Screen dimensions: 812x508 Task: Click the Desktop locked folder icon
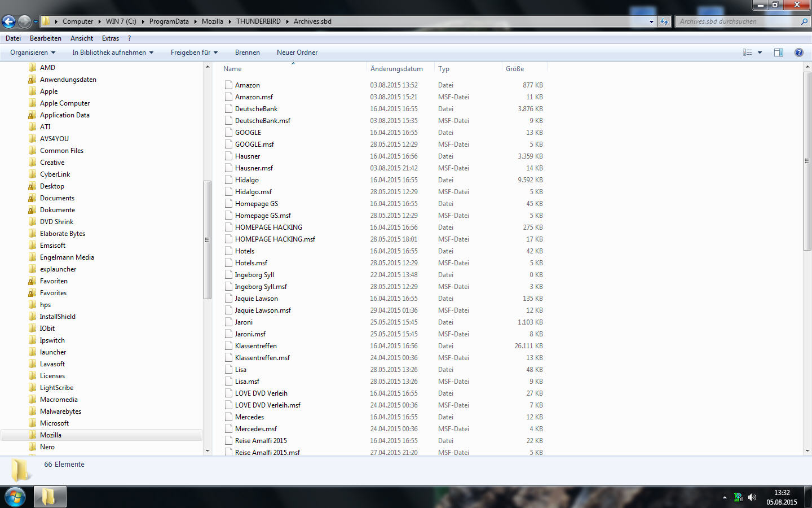tap(32, 186)
